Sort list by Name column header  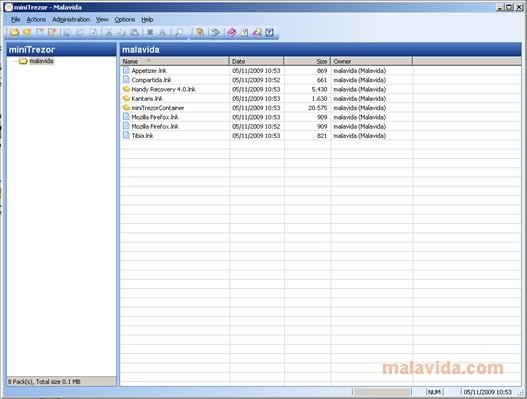[x=174, y=61]
